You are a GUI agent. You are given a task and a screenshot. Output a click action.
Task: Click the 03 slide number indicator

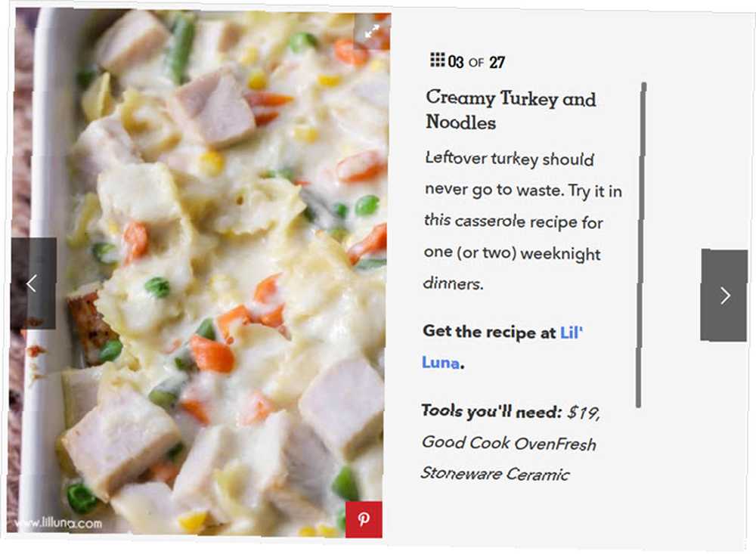click(456, 62)
